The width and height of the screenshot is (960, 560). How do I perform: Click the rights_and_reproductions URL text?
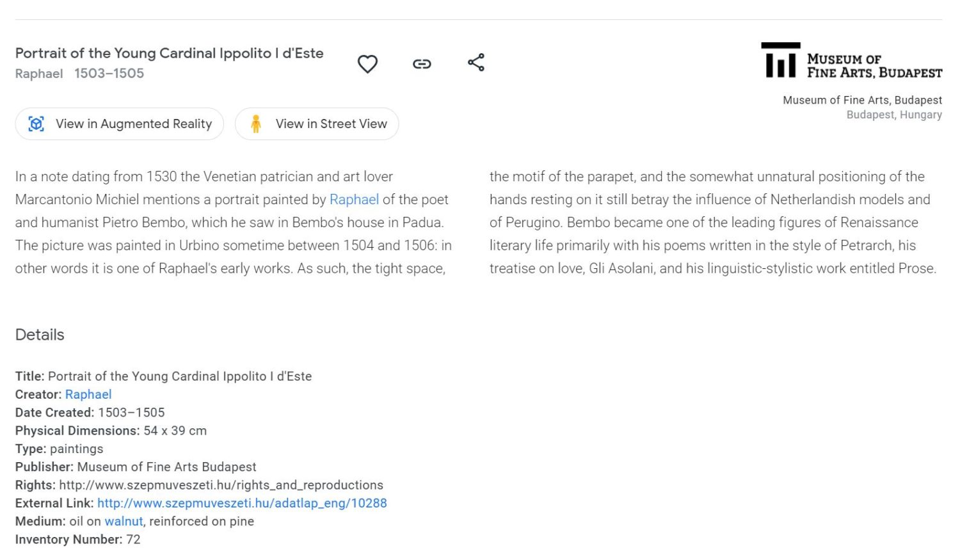pos(221,485)
